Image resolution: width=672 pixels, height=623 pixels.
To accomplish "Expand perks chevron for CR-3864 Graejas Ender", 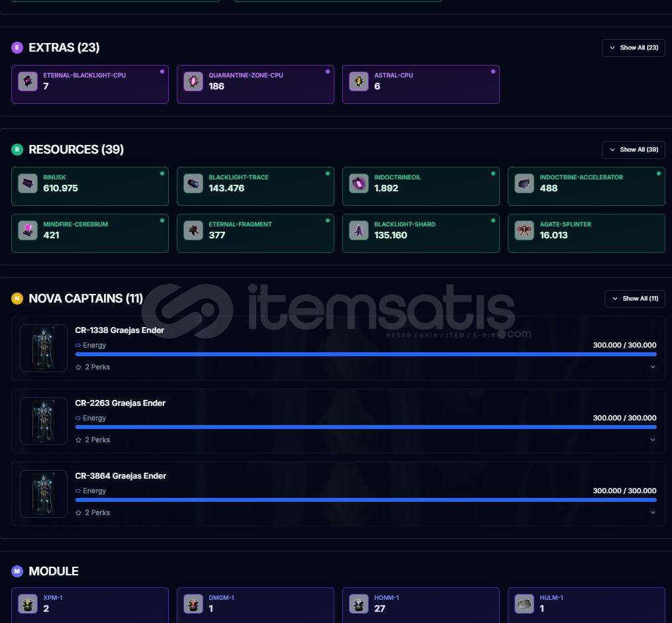I will click(653, 512).
